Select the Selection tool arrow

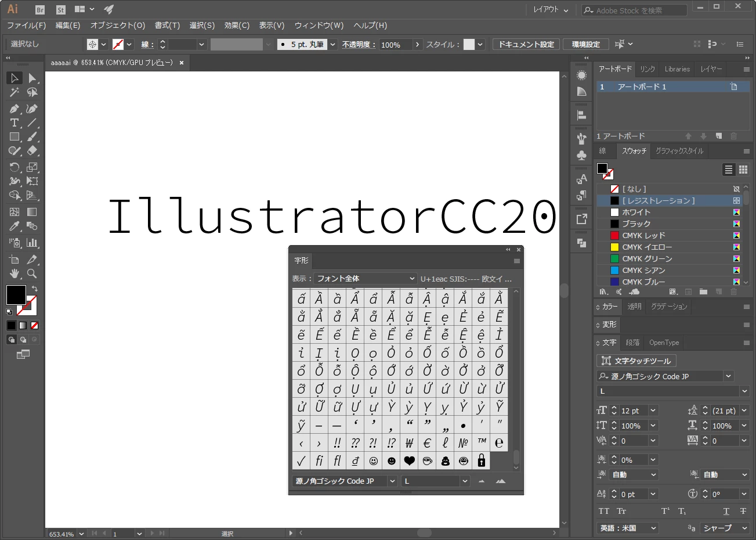click(x=15, y=78)
